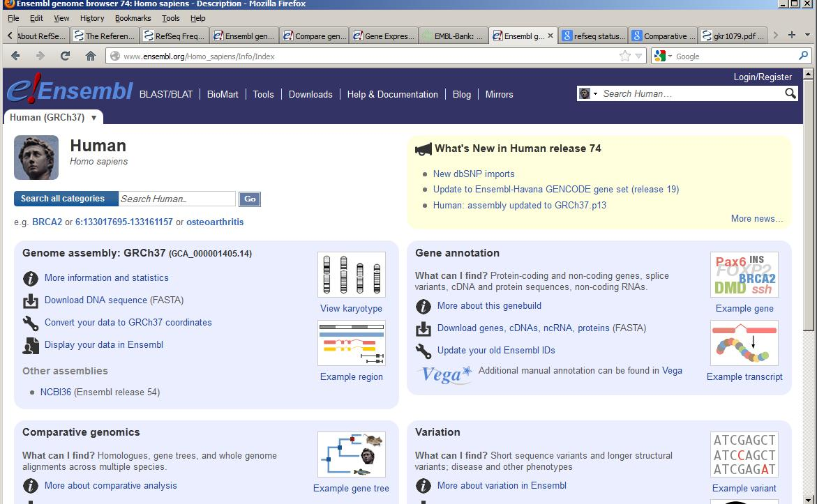This screenshot has height=504, width=817.
Task: Open the Example region thumbnail image
Action: [352, 343]
